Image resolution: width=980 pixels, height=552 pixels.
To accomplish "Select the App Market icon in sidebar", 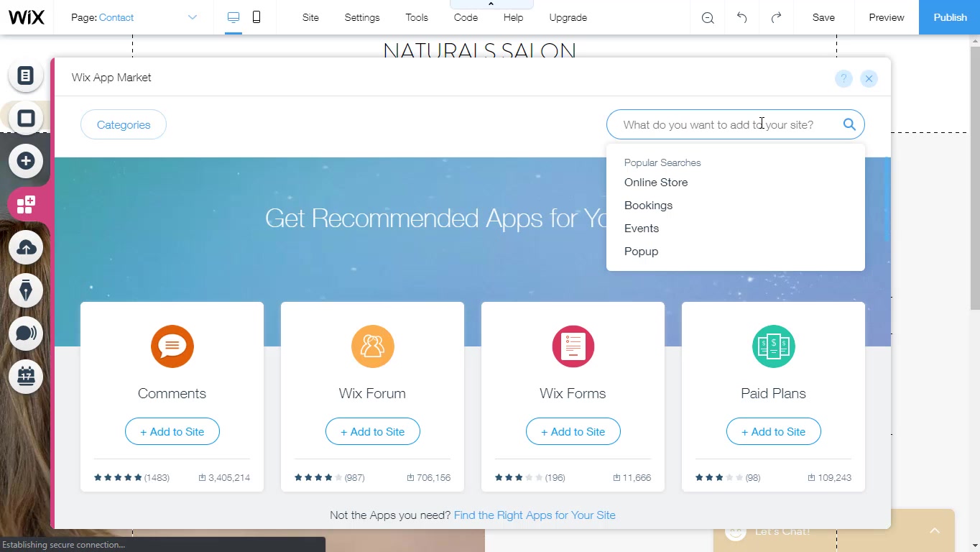I will pos(26,205).
